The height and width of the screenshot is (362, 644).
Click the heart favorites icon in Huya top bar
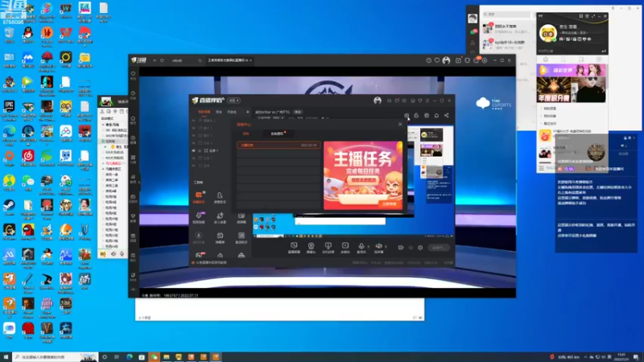click(437, 60)
